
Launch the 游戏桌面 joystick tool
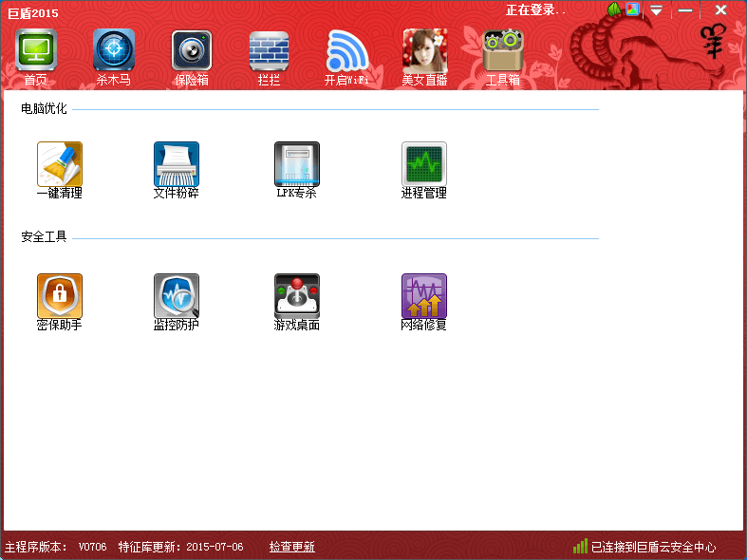tap(297, 296)
